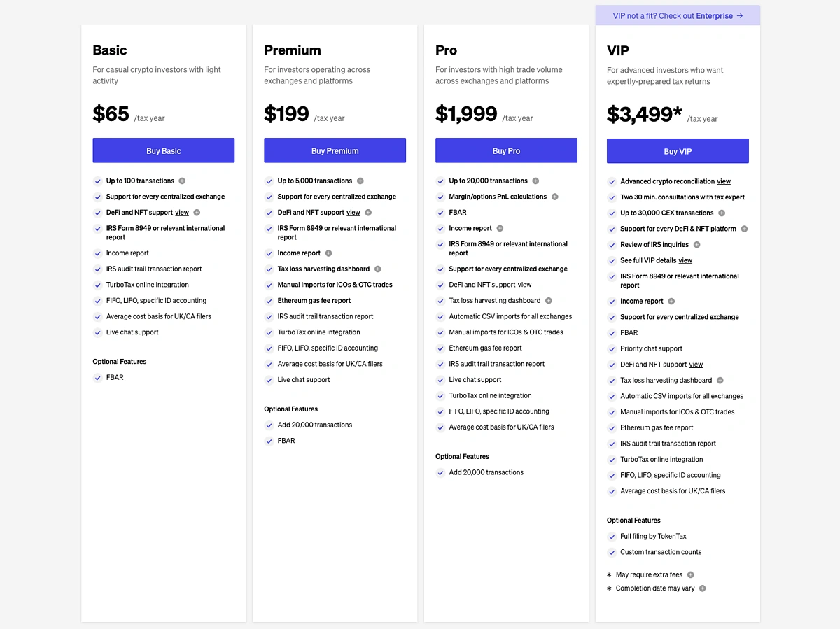Click the Buy Basic button
The image size is (840, 629).
pos(163,150)
